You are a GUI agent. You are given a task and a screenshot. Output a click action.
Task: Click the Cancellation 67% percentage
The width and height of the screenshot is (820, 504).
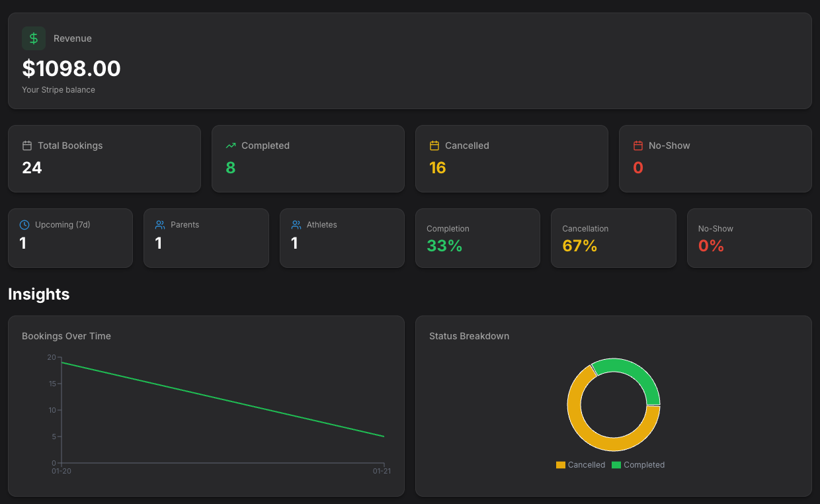point(581,245)
